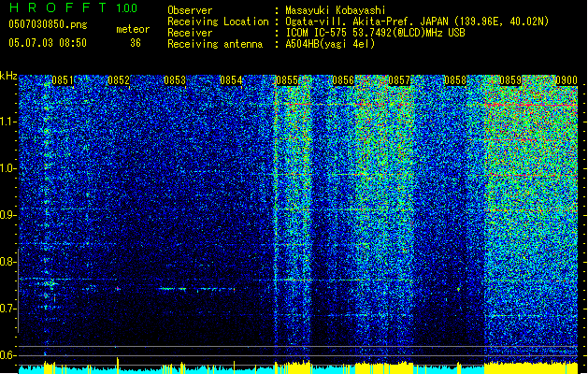The height and width of the screenshot is (374, 588).
Task: Select the meteor count 36
Action: click(136, 43)
